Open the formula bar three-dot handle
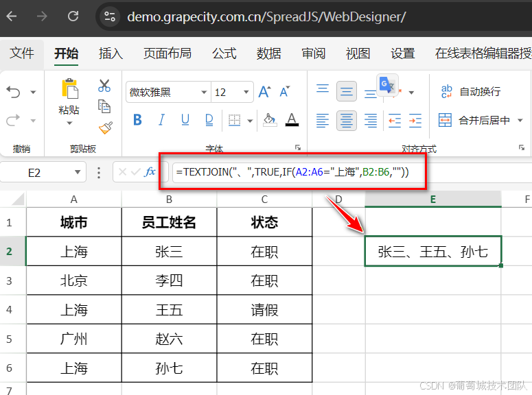The width and height of the screenshot is (532, 395). [99, 173]
